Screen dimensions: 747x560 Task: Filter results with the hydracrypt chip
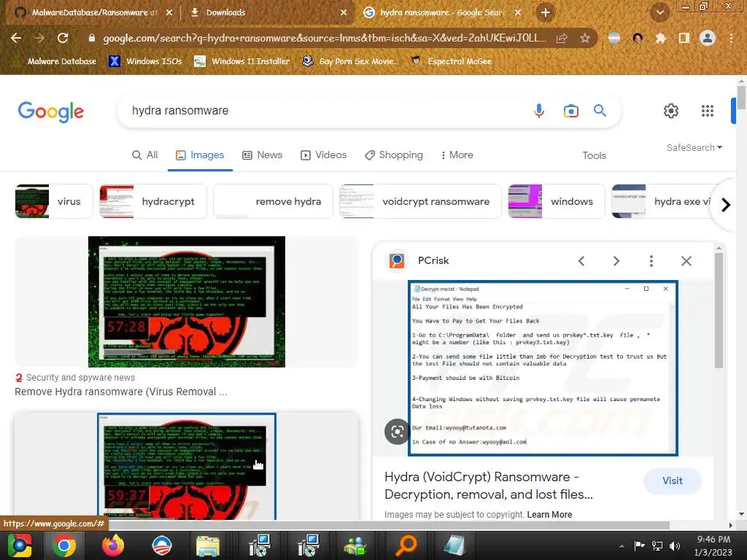(153, 201)
